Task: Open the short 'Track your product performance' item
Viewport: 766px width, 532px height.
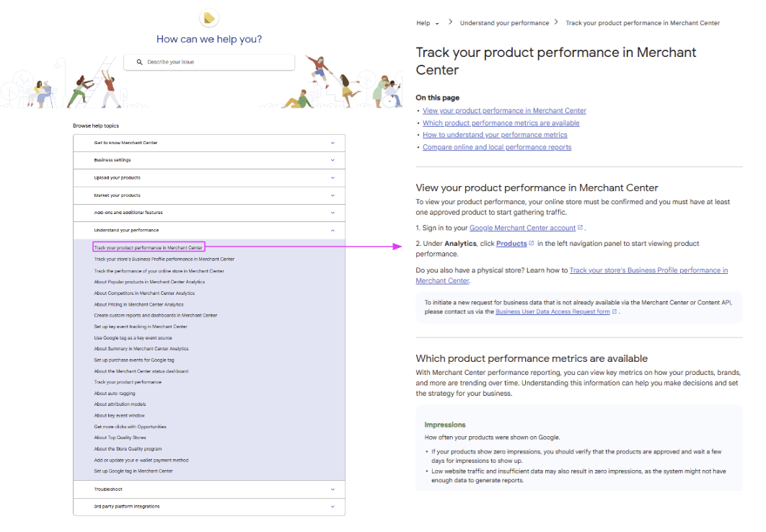Action: tap(128, 382)
